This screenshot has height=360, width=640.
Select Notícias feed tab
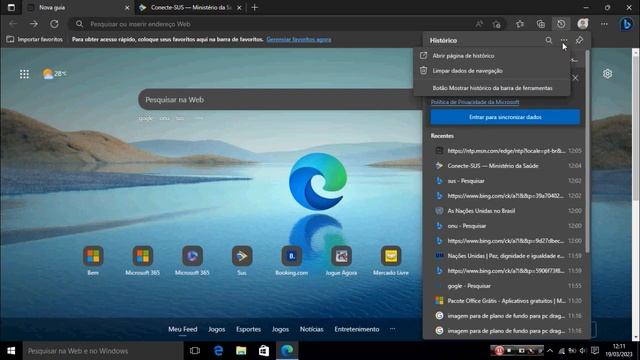coord(311,329)
